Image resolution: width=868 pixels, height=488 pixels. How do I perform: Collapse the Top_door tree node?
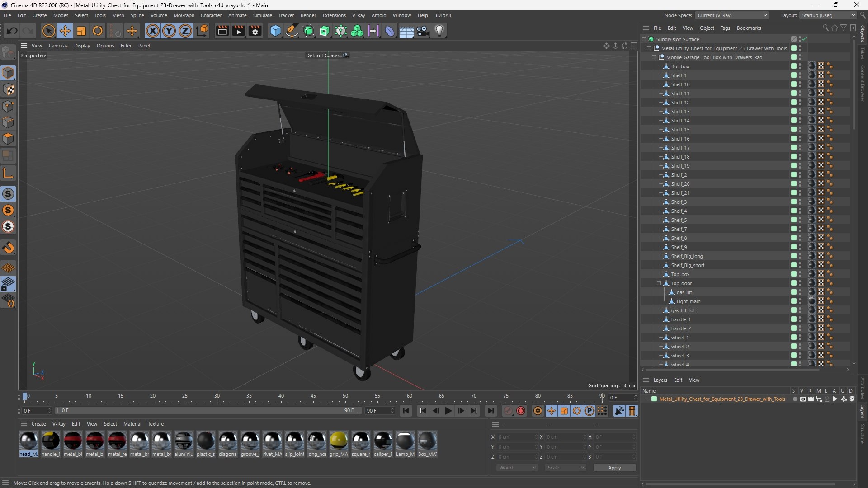click(659, 283)
